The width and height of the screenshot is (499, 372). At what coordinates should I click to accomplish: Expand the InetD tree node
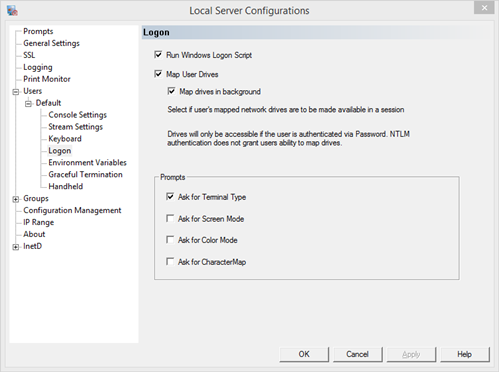click(16, 247)
